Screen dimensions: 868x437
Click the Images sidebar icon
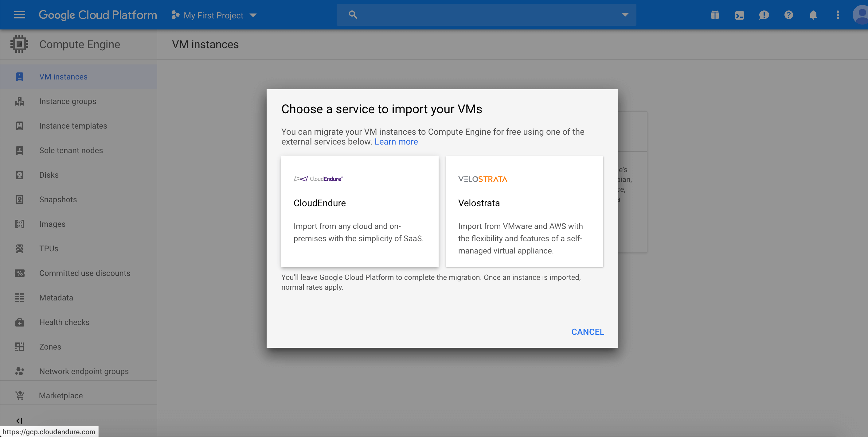[x=20, y=224]
